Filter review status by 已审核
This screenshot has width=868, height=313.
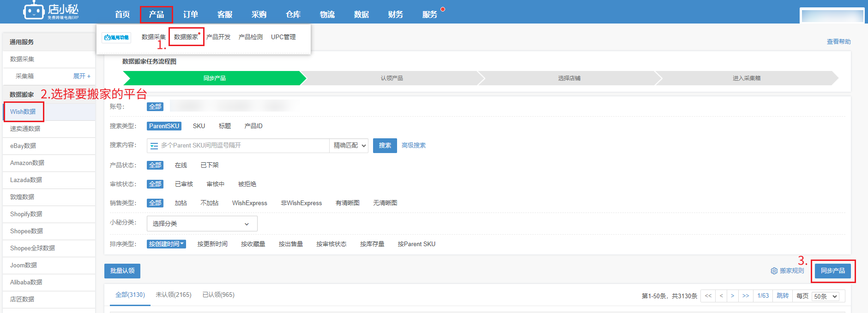pos(184,184)
